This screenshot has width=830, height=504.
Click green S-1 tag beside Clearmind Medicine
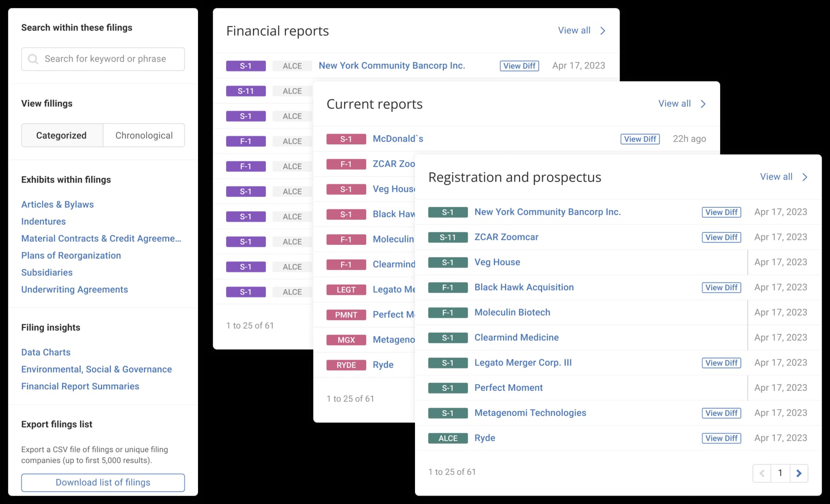pos(448,338)
